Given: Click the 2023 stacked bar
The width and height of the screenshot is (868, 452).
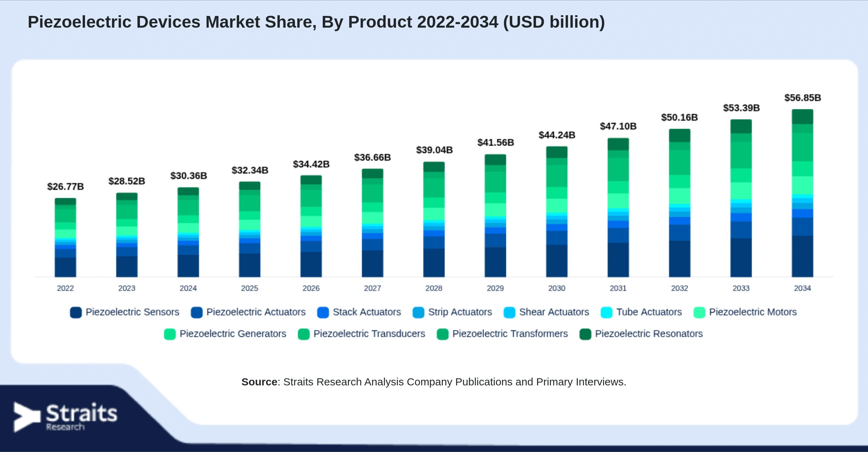Looking at the screenshot, I should (x=127, y=235).
